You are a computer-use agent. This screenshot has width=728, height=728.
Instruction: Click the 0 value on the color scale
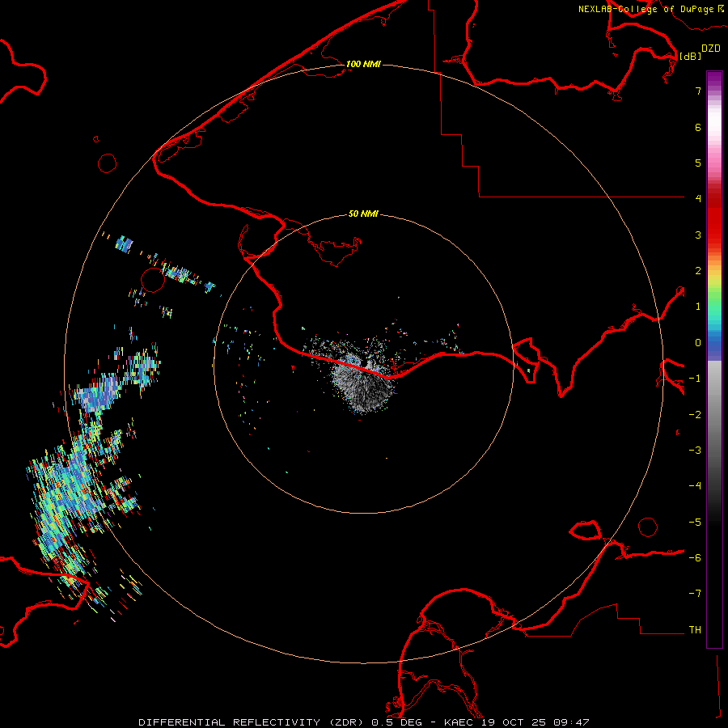(x=698, y=343)
